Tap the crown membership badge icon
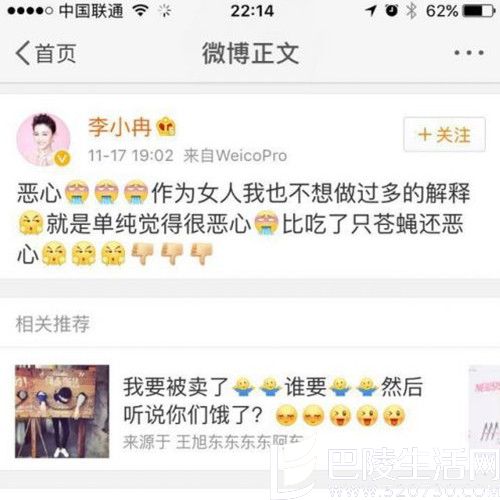The height and width of the screenshot is (500, 500). click(x=166, y=127)
